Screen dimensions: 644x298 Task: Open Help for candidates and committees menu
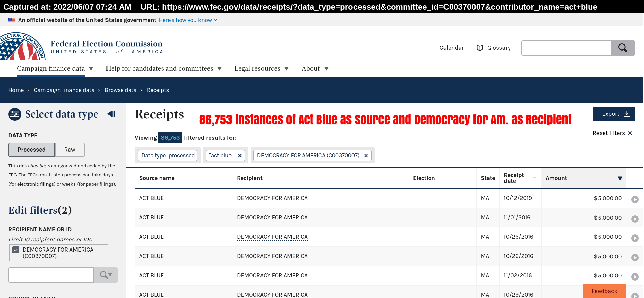point(164,68)
